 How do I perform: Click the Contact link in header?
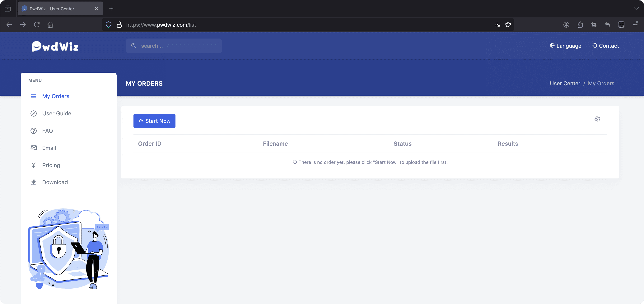point(605,46)
